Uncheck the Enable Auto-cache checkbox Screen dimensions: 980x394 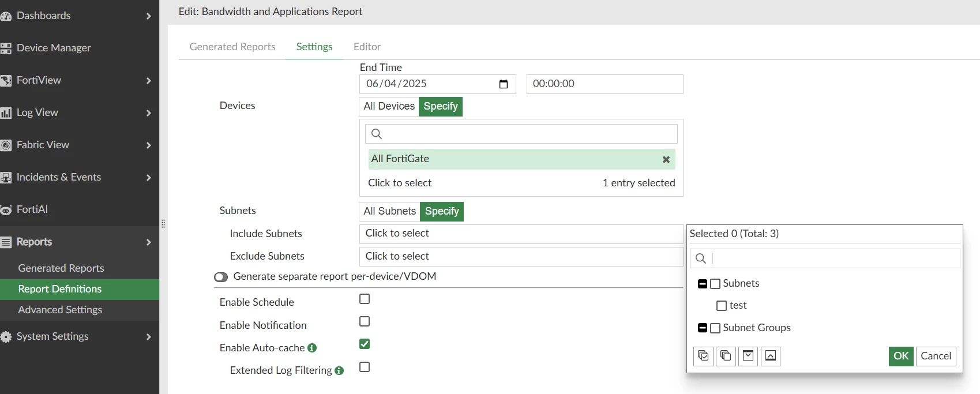365,344
